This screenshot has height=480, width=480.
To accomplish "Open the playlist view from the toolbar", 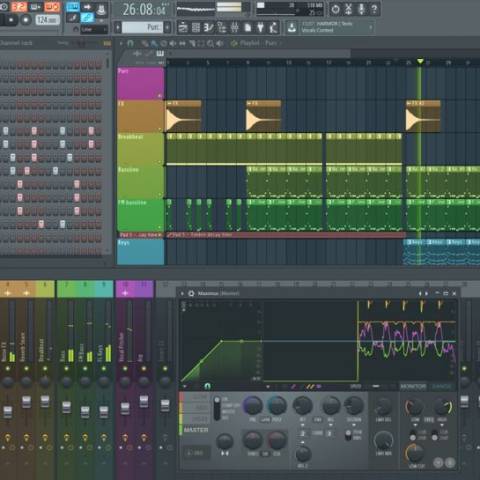I will (183, 28).
